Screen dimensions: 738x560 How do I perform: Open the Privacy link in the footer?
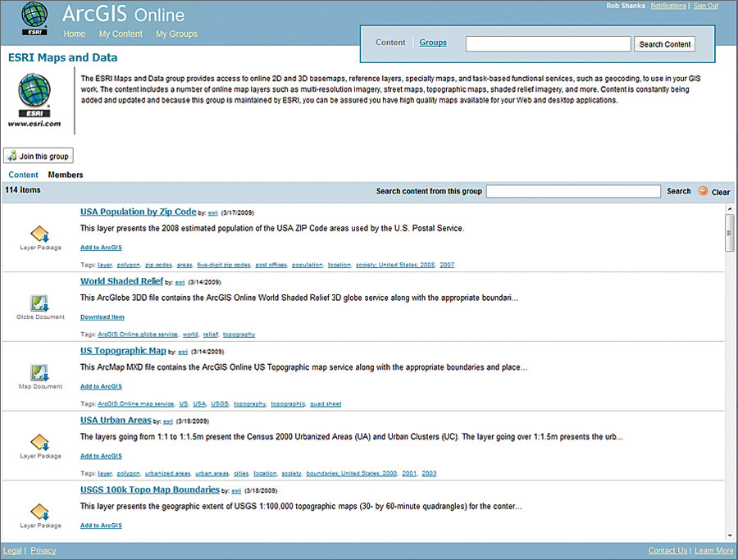pyautogui.click(x=43, y=551)
